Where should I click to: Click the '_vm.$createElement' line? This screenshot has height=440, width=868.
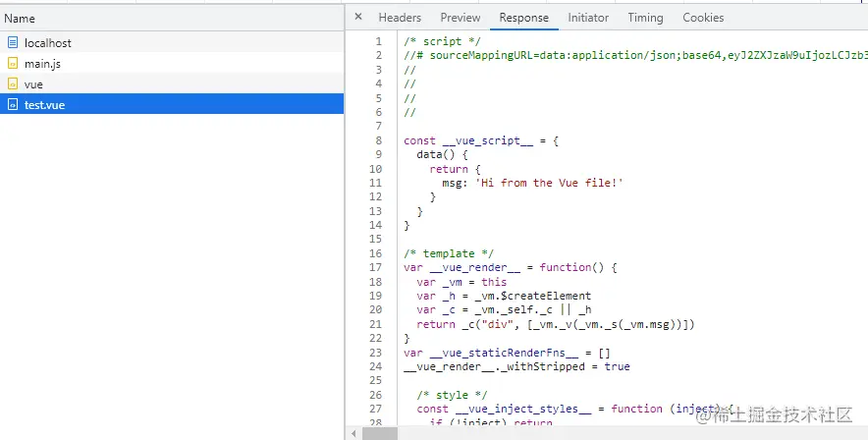click(504, 296)
